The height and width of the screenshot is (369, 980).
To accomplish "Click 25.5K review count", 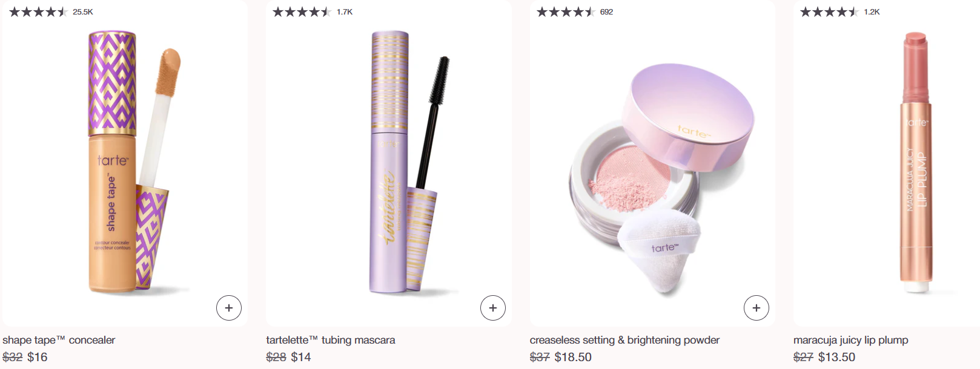I will click(x=83, y=12).
